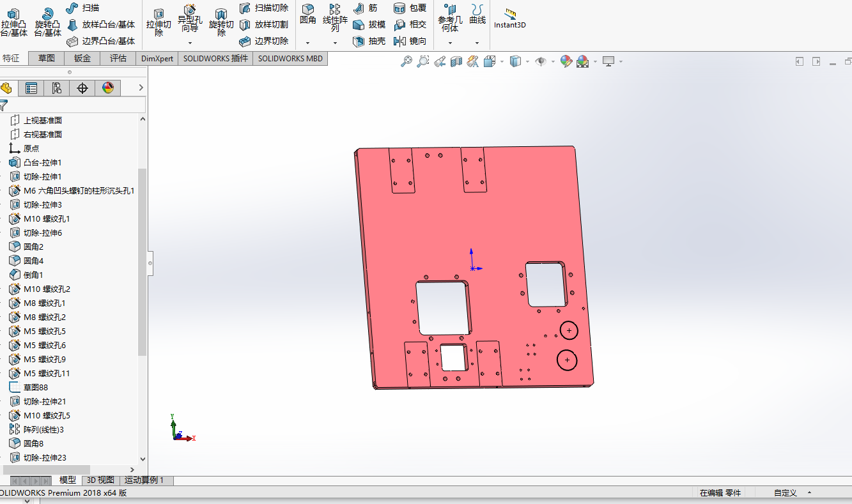Open the Apply Scene dropdown arrow
Image resolution: width=852 pixels, height=504 pixels.
tap(594, 62)
